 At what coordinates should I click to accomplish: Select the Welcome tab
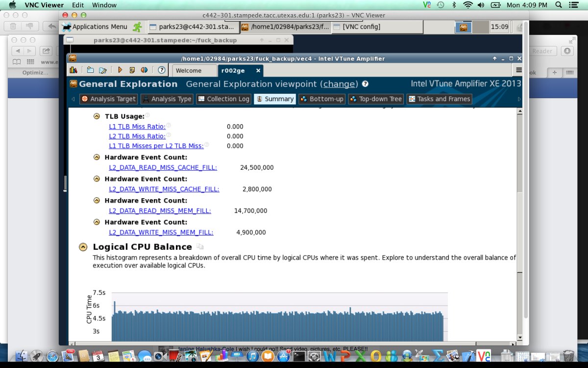(189, 70)
